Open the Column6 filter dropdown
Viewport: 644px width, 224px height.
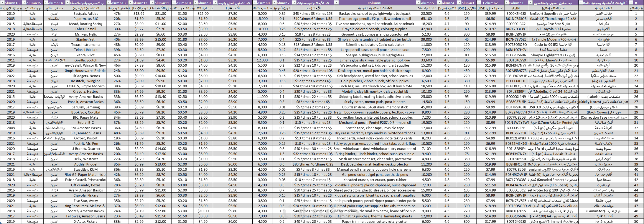click(x=336, y=3)
